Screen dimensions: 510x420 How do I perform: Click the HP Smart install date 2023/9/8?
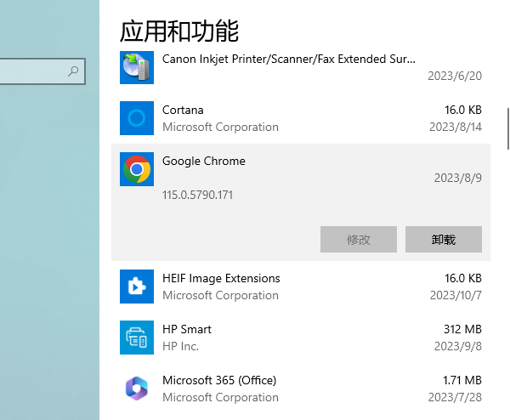click(458, 346)
